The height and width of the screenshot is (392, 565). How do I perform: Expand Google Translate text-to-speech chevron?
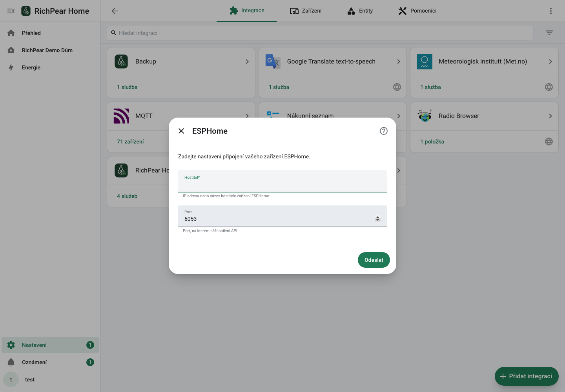click(399, 62)
